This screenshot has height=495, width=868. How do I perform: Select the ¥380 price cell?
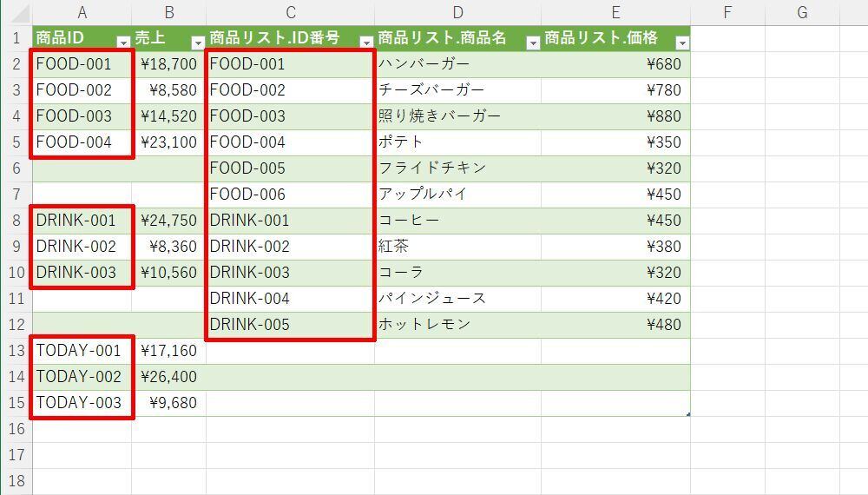coord(615,247)
